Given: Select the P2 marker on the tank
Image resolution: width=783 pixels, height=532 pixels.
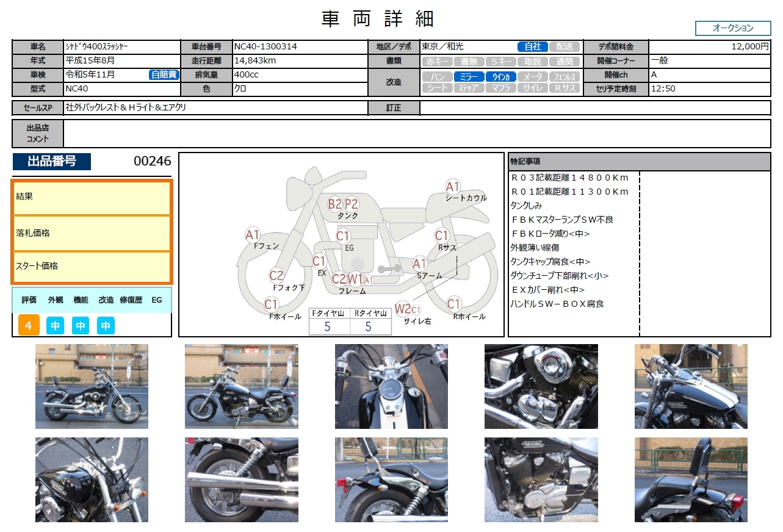Looking at the screenshot, I should [351, 204].
